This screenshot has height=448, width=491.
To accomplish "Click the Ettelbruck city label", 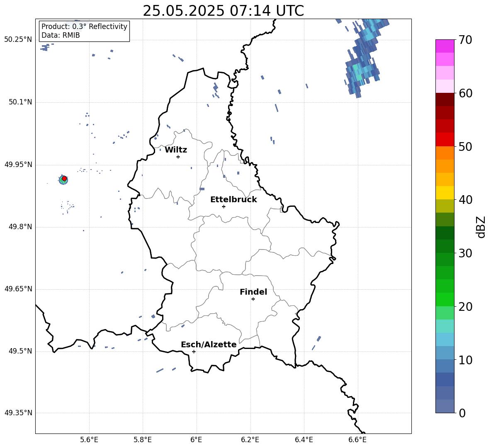I will (233, 200).
